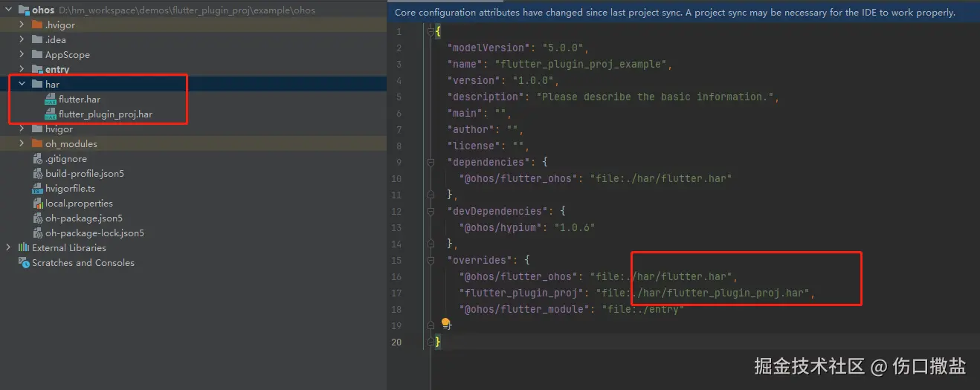This screenshot has width=980, height=390.
Task: Click the External Libraries icon
Action: (x=24, y=248)
